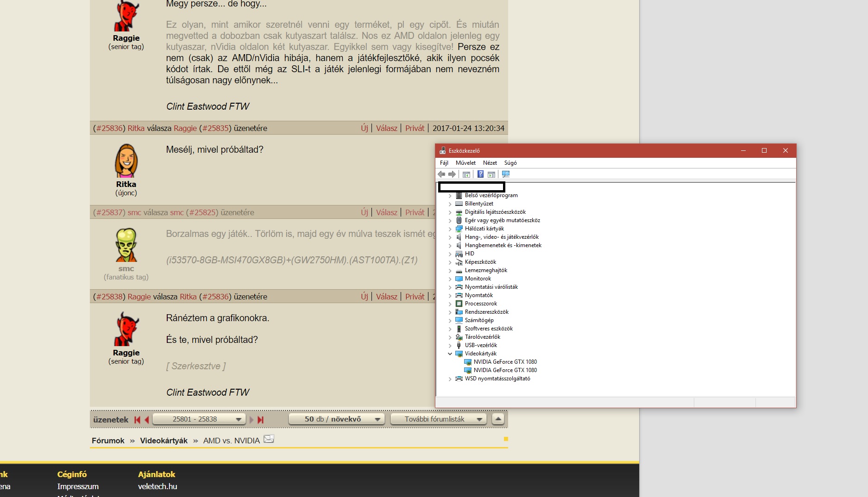Click the Back arrow in Eszközkezelő toolbar
The width and height of the screenshot is (868, 497).
point(441,174)
